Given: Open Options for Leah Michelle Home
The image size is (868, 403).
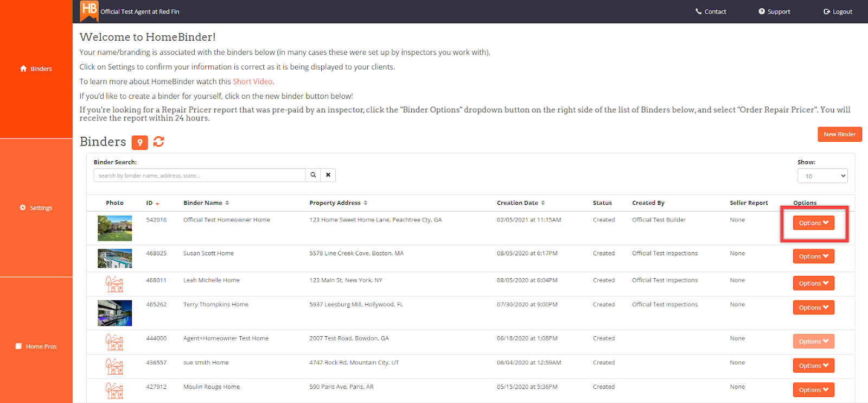Looking at the screenshot, I should click(813, 284).
